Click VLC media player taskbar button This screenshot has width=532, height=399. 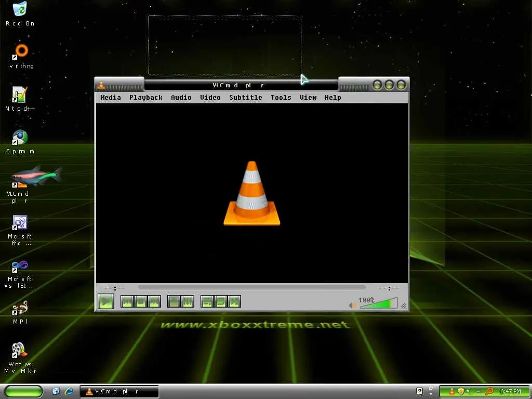point(119,391)
